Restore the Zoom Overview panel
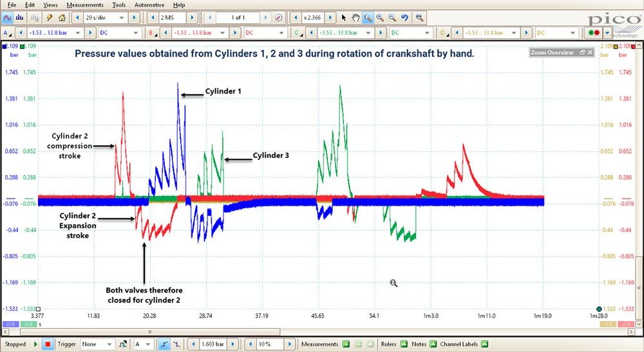This screenshot has width=644, height=352. click(582, 52)
